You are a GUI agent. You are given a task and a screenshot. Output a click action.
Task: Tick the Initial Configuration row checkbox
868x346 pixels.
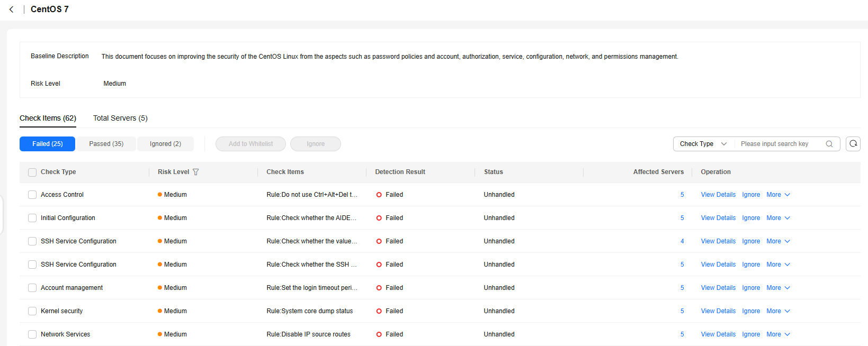click(32, 218)
